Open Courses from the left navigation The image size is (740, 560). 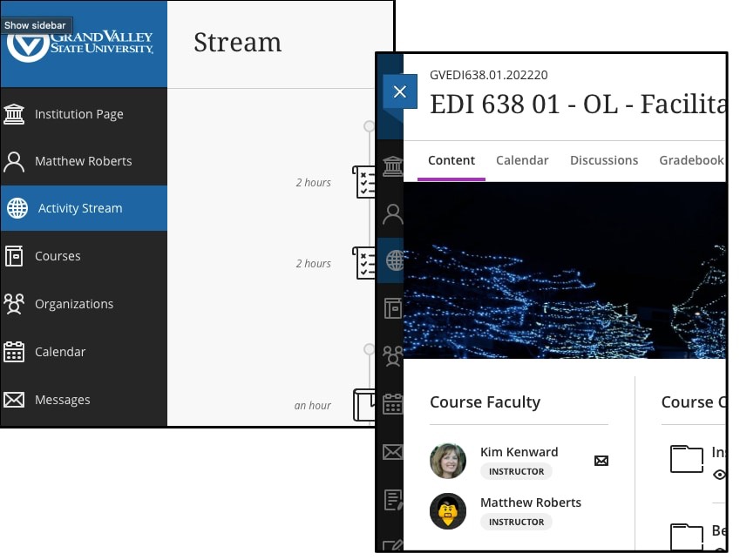58,256
